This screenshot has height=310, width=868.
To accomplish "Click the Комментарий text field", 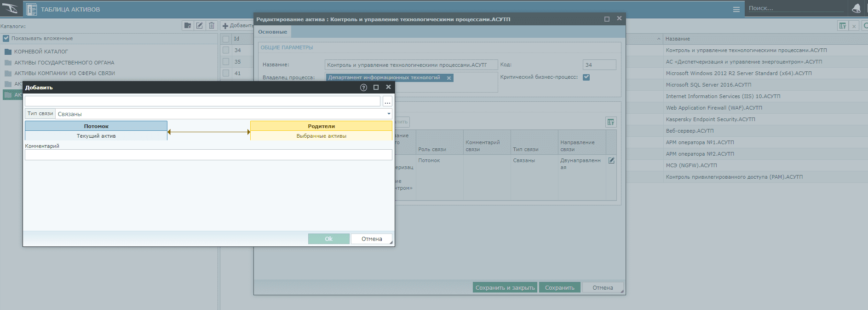I will pos(208,155).
